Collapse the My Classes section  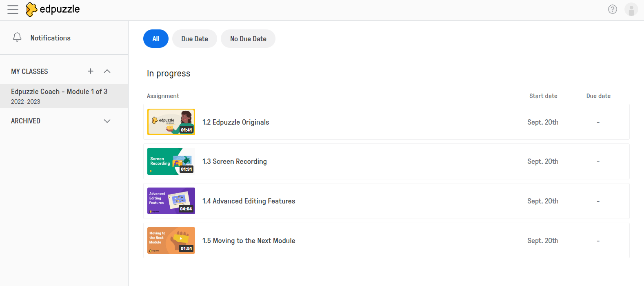tap(107, 71)
